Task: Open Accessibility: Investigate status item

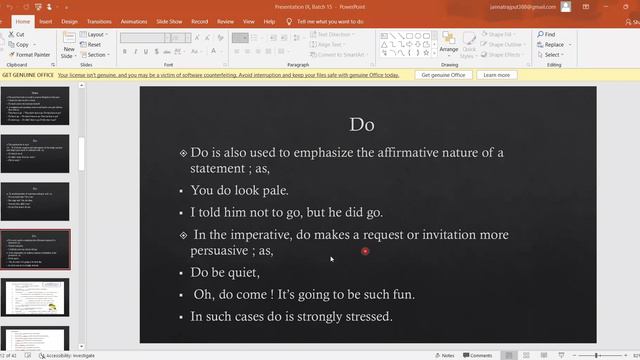Action: [x=67, y=356]
